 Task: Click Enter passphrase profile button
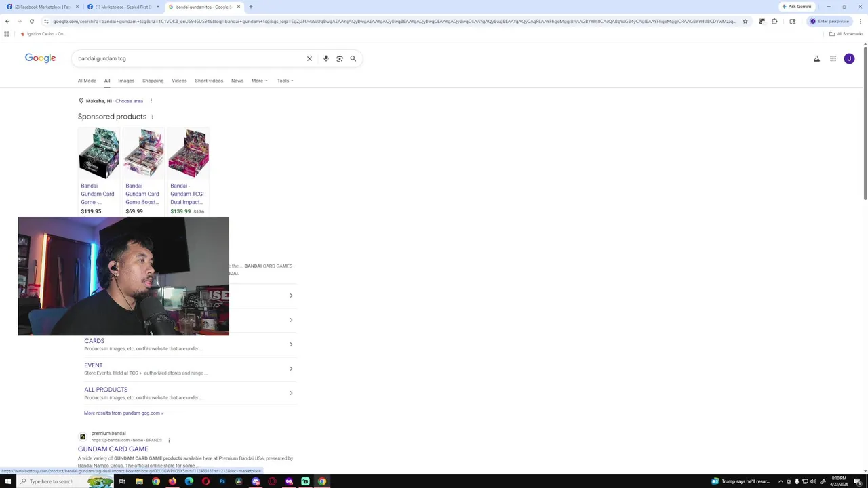[829, 21]
